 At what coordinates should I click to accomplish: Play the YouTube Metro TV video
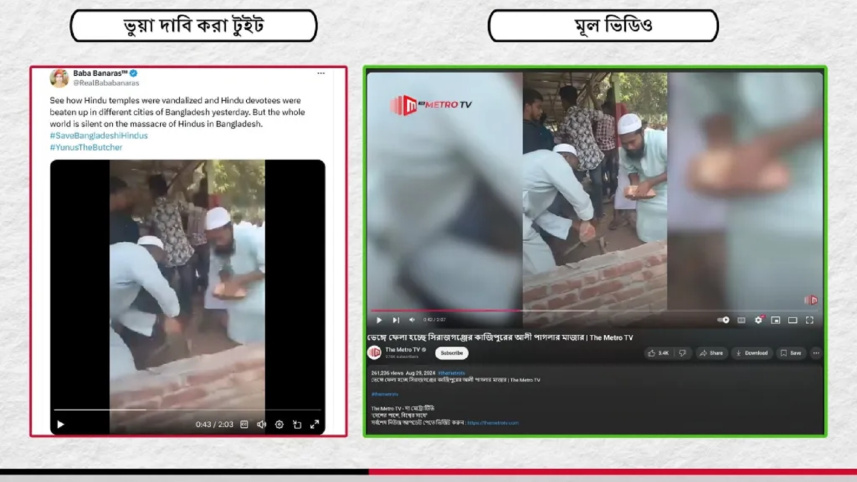(x=379, y=320)
